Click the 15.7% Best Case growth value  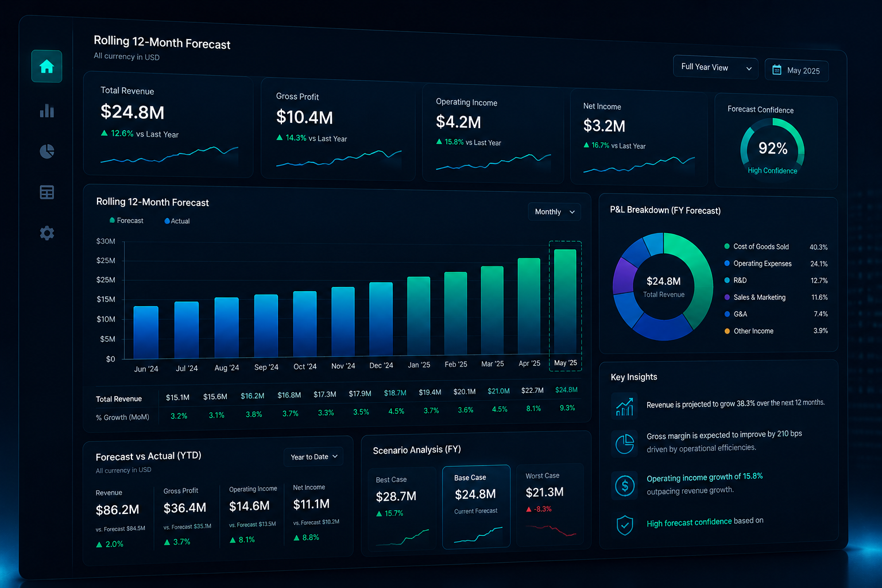394,513
